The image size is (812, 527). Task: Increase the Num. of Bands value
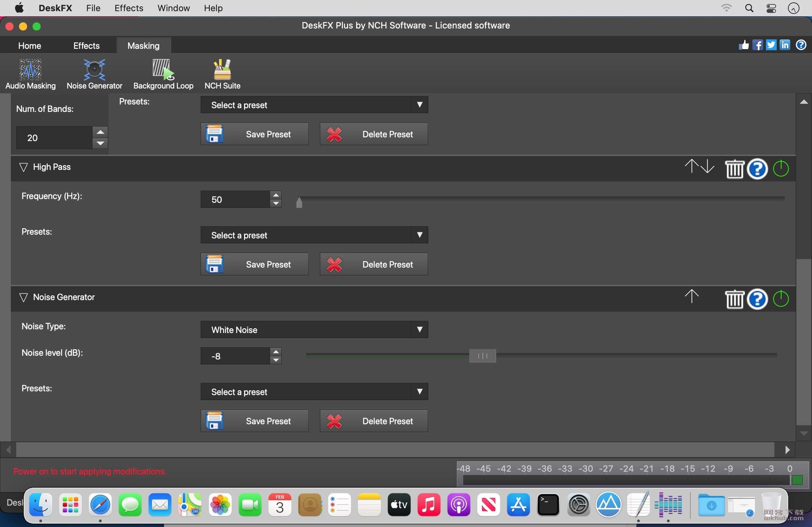100,132
